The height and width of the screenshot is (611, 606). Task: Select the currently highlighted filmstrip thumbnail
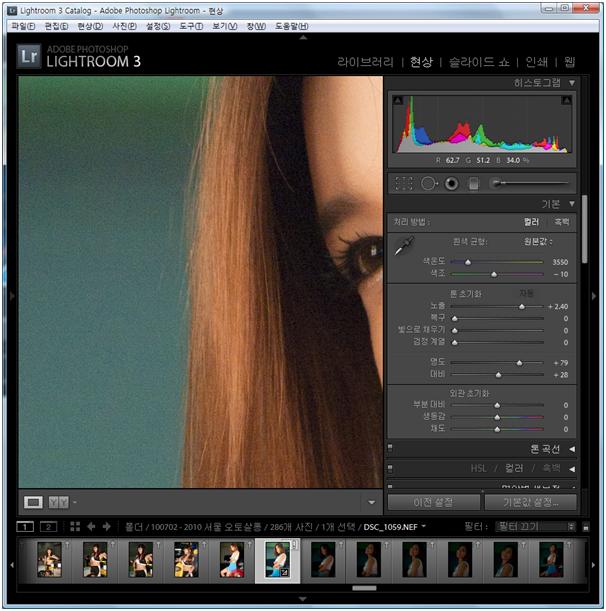pos(277,560)
